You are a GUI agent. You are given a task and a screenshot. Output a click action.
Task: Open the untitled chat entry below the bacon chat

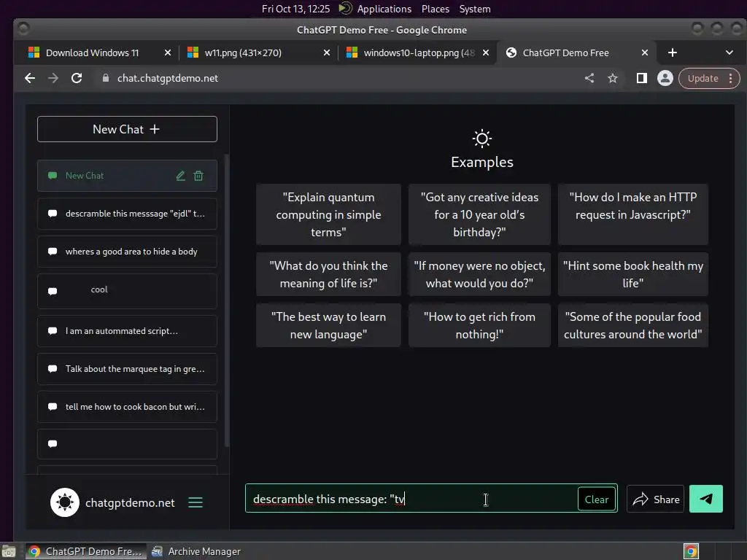[x=127, y=444]
